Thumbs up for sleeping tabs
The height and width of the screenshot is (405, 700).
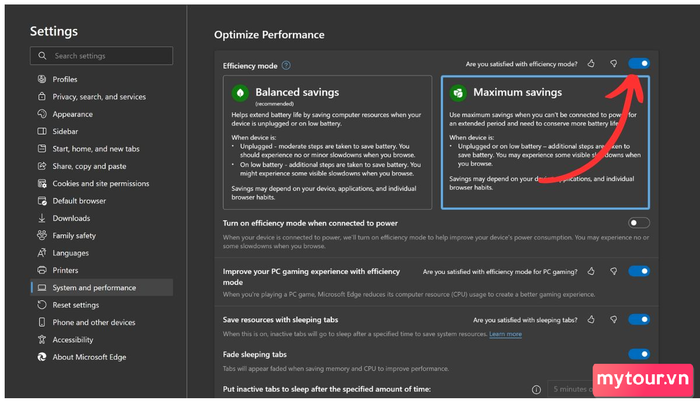click(591, 320)
